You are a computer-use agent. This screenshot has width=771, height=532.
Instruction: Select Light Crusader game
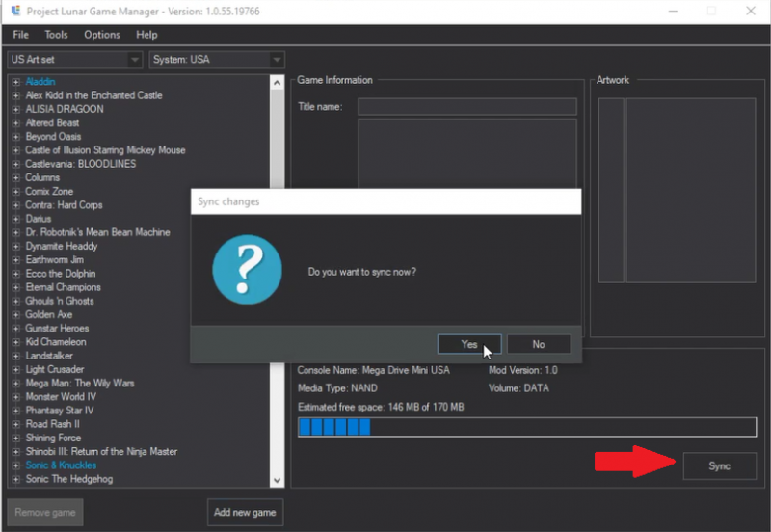click(55, 370)
